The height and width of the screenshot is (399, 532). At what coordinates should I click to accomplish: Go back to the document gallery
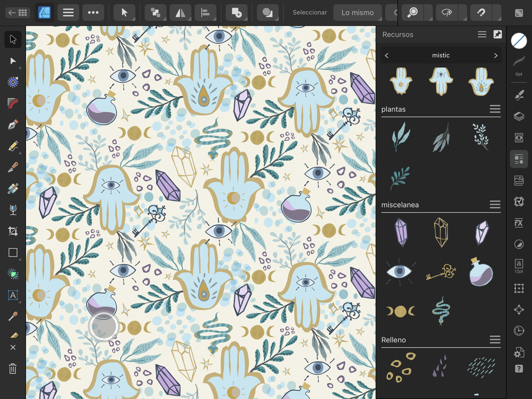18,13
